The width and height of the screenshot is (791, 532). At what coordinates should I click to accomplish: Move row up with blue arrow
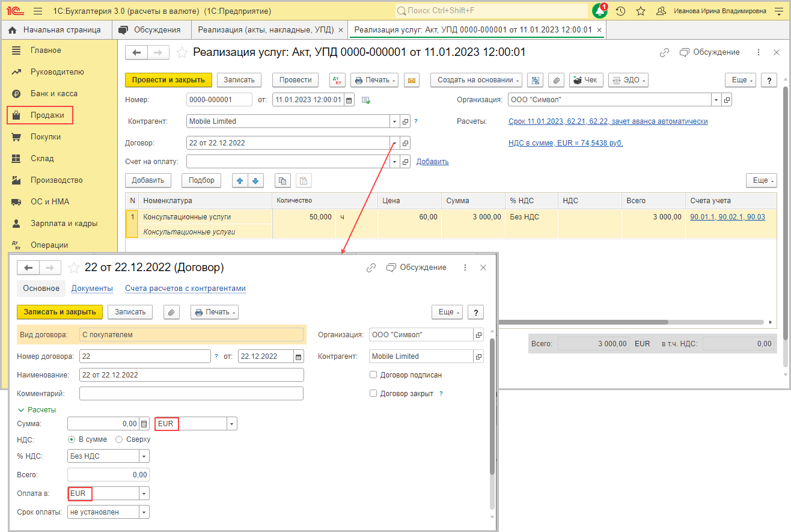240,180
